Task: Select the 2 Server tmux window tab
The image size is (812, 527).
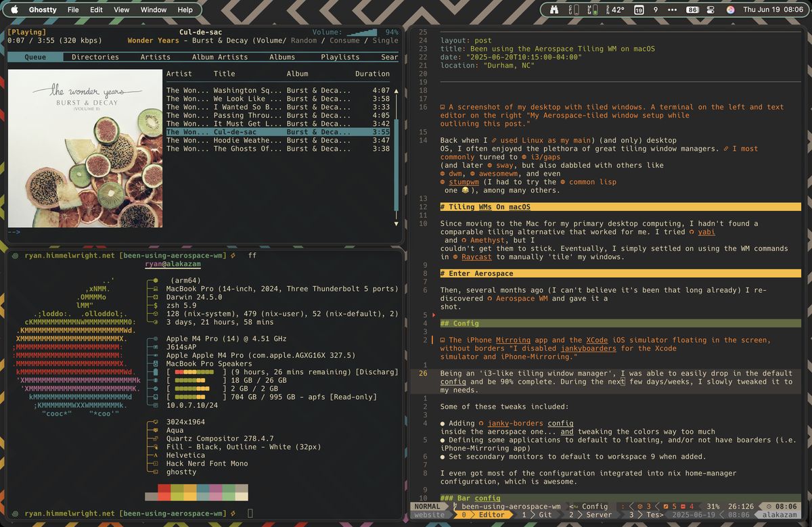Action: (591, 515)
